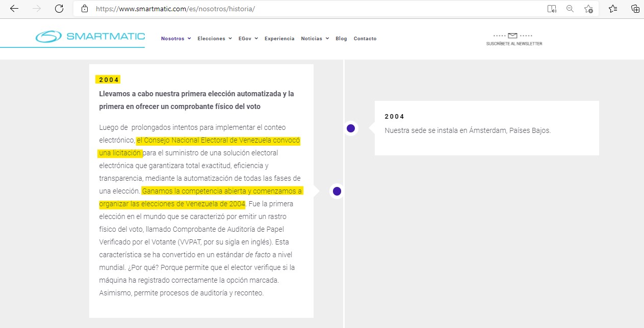
Task: Go to the Experiencia page
Action: coord(279,39)
